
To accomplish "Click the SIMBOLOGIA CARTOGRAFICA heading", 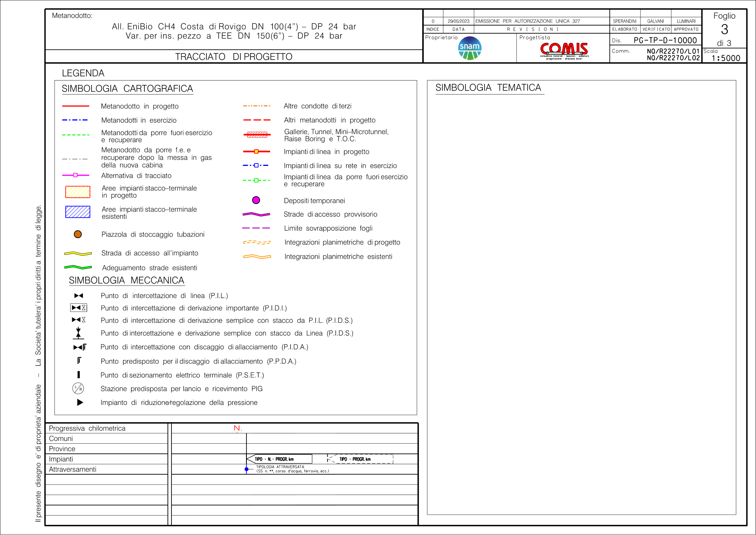I will pos(127,89).
